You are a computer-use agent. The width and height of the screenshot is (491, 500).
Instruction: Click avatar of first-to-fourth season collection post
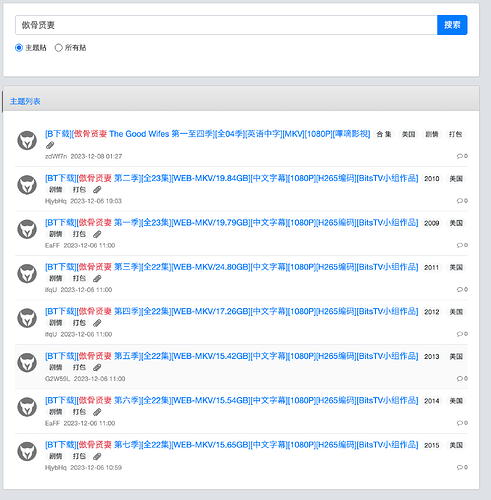27,140
